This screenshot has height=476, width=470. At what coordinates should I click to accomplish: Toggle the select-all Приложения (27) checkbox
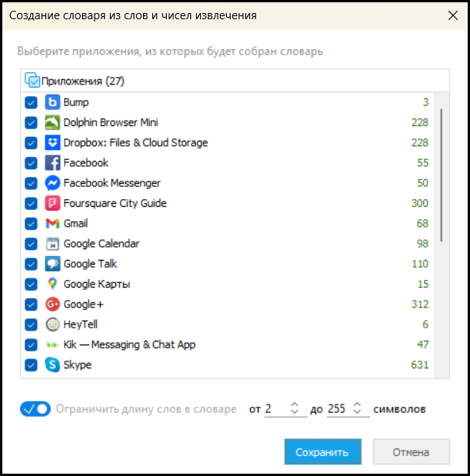[x=33, y=80]
